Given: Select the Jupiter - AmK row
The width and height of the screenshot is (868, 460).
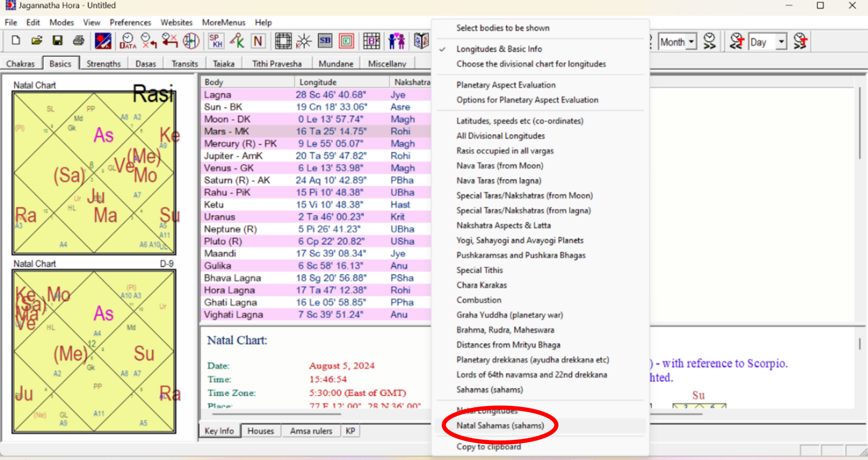Looking at the screenshot, I should [316, 156].
